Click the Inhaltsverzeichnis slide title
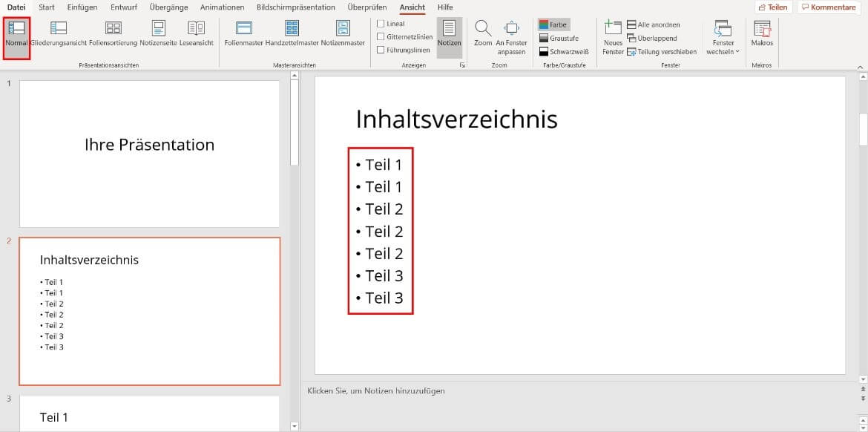 coord(456,119)
